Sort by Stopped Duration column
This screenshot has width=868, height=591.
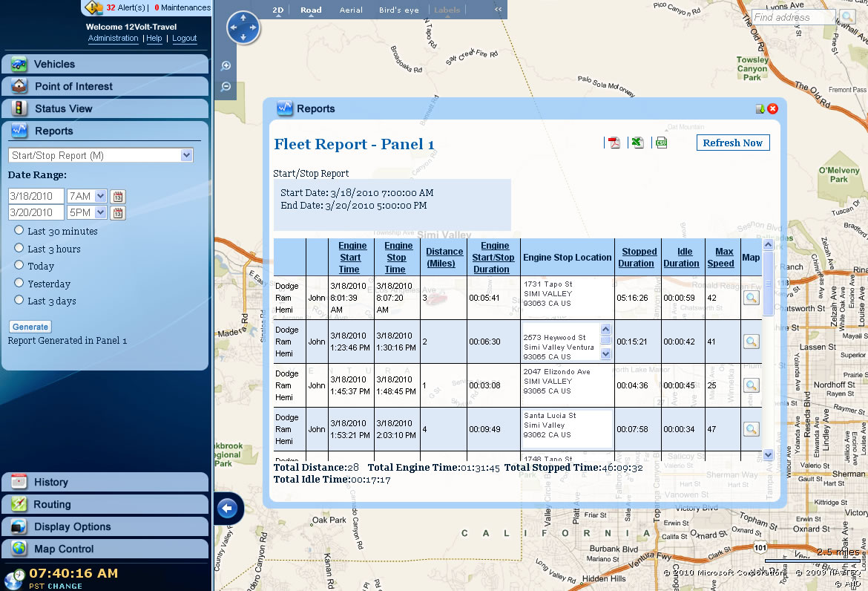point(638,258)
